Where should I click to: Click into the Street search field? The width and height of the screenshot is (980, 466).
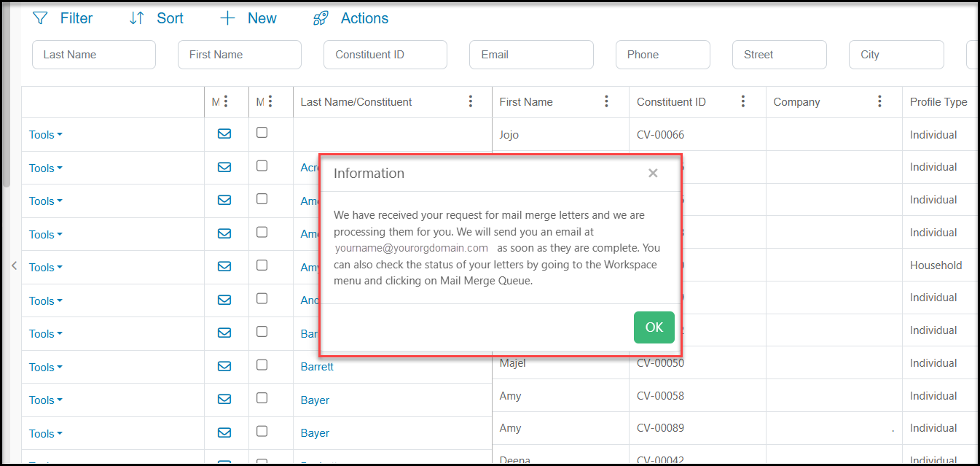[x=780, y=55]
